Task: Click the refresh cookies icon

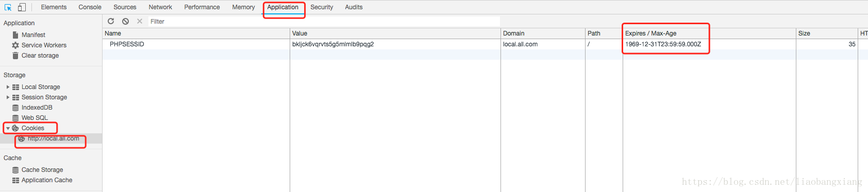Action: [x=111, y=21]
